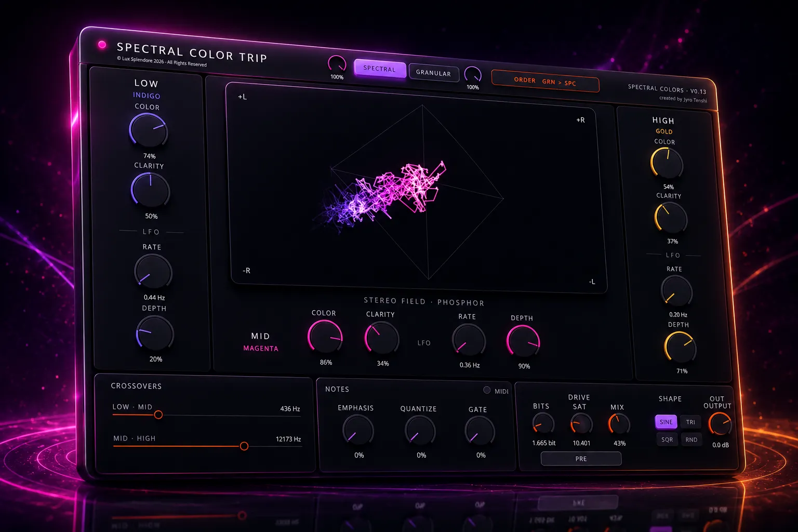Click the 0.0 dB output value
Image resolution: width=798 pixels, height=532 pixels.
click(721, 445)
